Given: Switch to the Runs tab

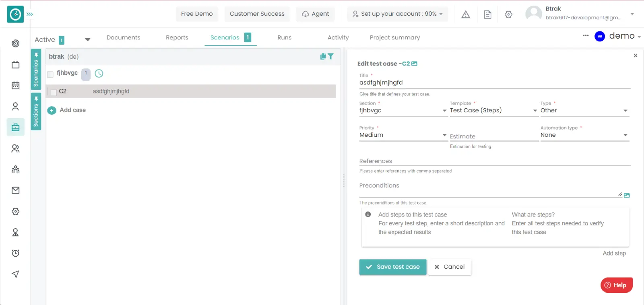Looking at the screenshot, I should 284,37.
